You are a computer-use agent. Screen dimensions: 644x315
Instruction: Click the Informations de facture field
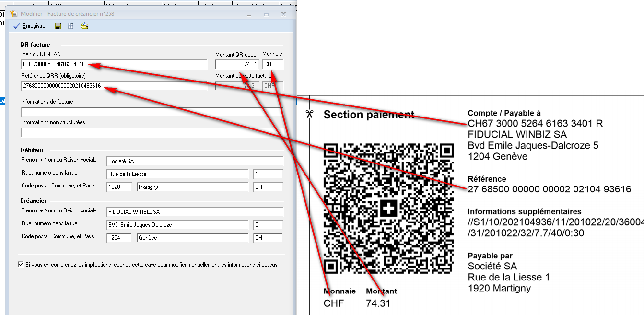152,112
